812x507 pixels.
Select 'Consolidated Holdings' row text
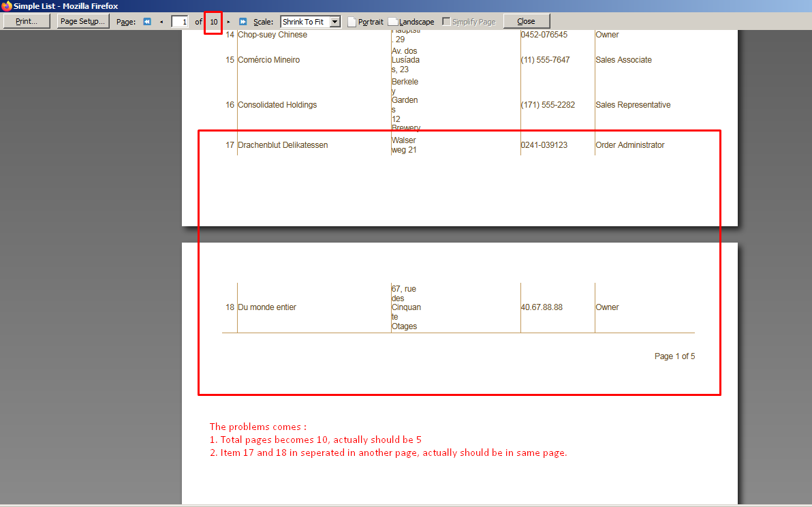[277, 105]
